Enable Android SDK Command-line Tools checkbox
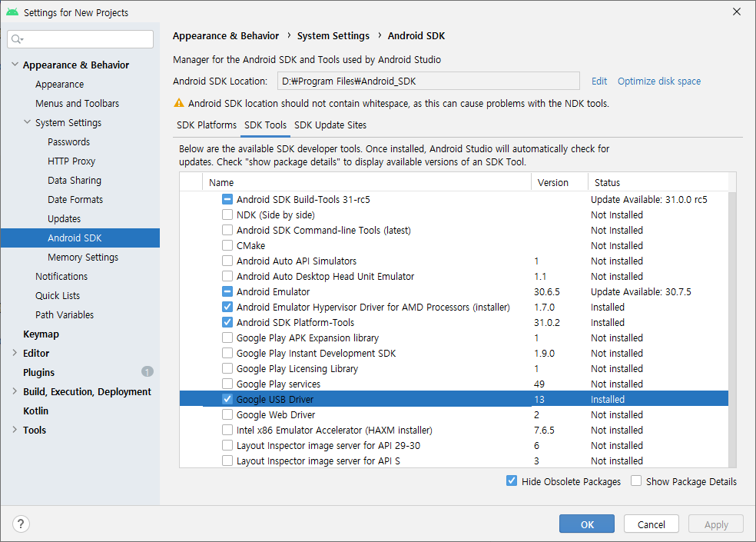The height and width of the screenshot is (542, 756). tap(227, 230)
